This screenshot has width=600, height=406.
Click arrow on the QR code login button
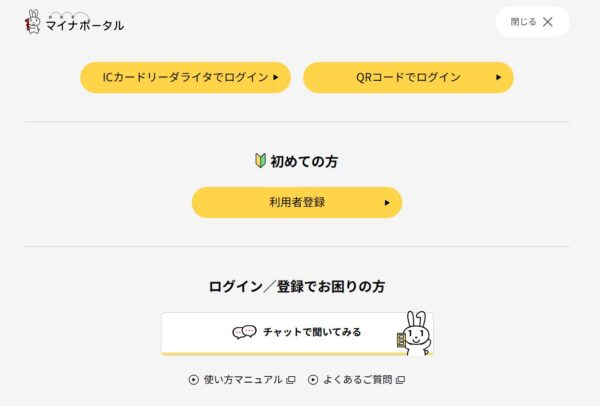point(498,77)
